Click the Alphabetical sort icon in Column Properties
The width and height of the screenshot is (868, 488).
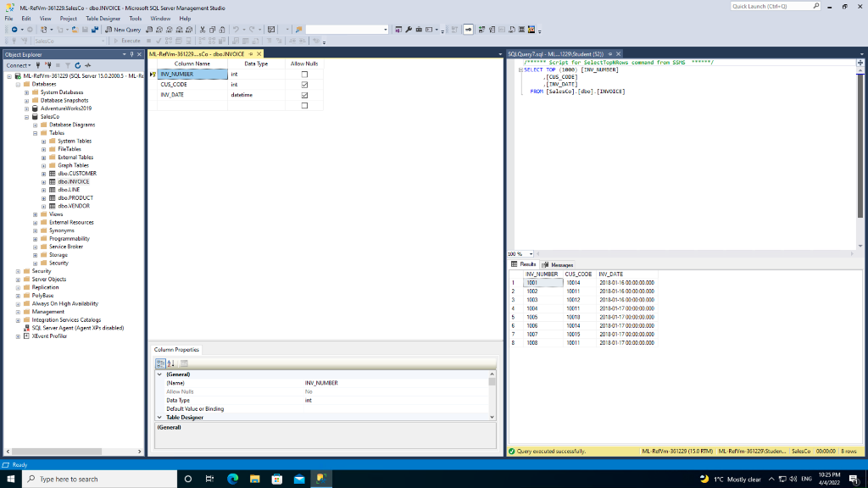click(x=171, y=363)
